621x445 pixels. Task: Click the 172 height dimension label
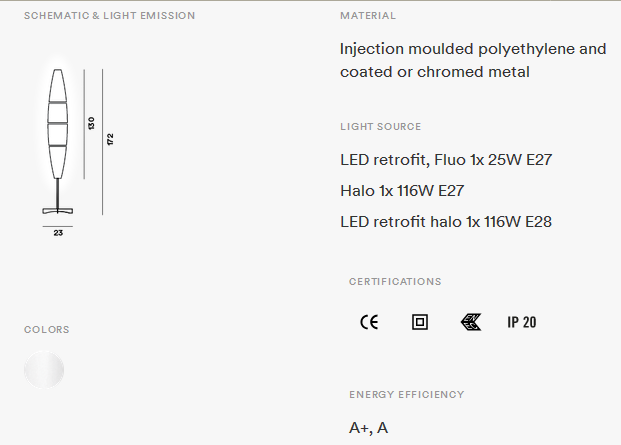[x=110, y=139]
